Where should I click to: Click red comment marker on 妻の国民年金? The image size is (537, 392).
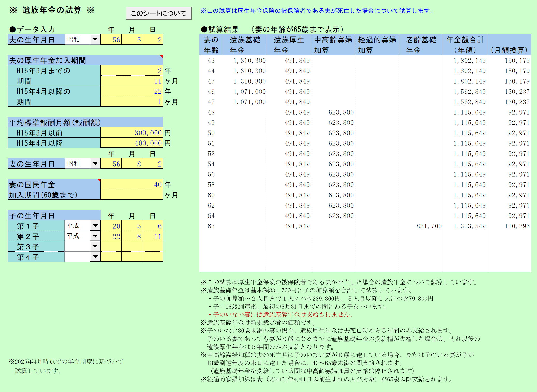click(99, 180)
